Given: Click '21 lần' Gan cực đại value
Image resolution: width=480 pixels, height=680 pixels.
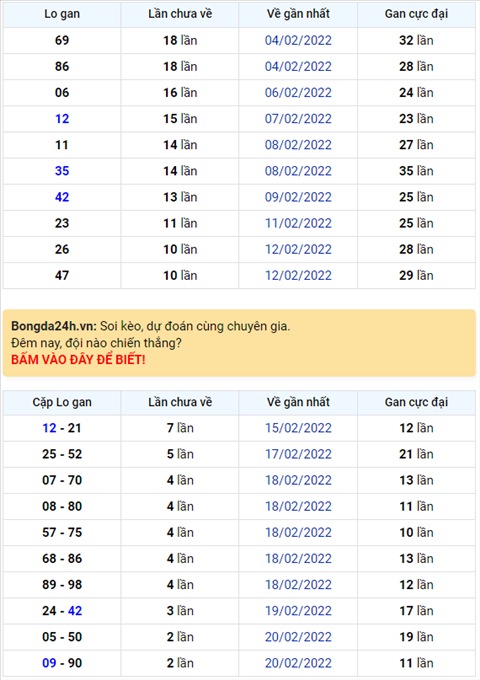Looking at the screenshot, I should (416, 454).
